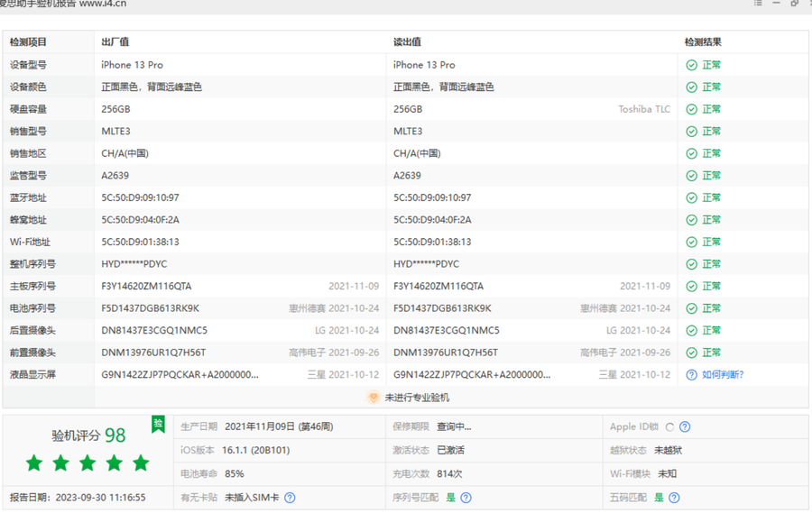This screenshot has width=812, height=513.
Task: Click read mainboard serial F3Y14620ZM116QTA
Action: pos(438,287)
